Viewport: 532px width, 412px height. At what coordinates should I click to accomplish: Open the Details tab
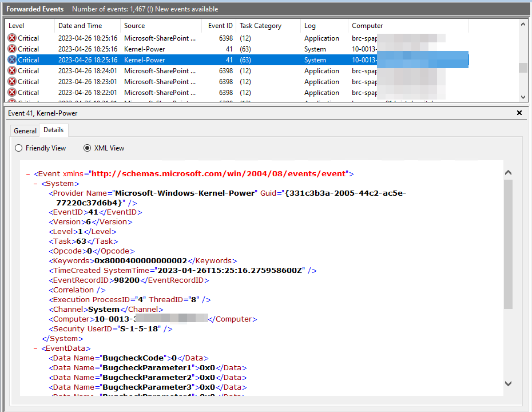click(x=53, y=130)
